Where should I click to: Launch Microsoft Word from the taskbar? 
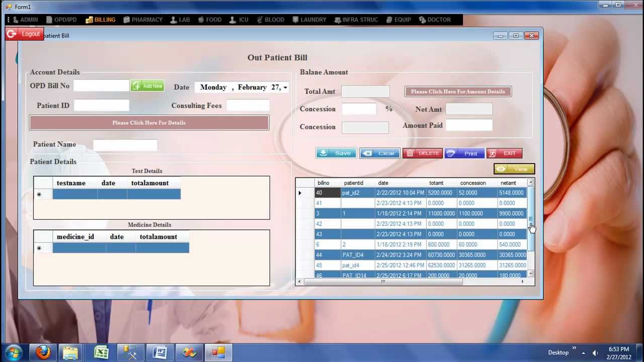pos(159,352)
